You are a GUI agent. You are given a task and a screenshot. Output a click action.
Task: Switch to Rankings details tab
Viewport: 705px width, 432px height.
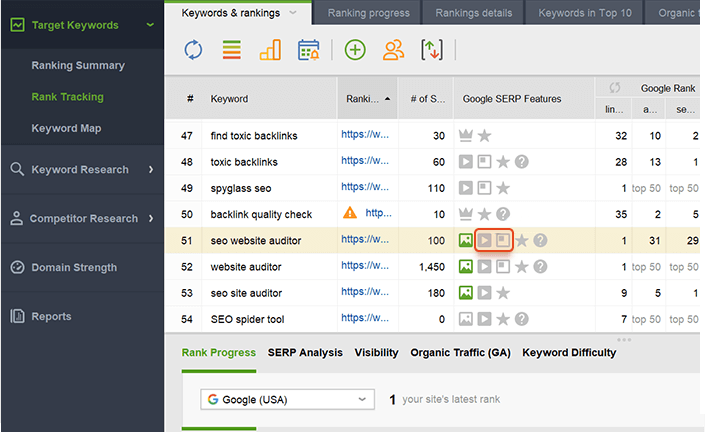click(x=473, y=13)
